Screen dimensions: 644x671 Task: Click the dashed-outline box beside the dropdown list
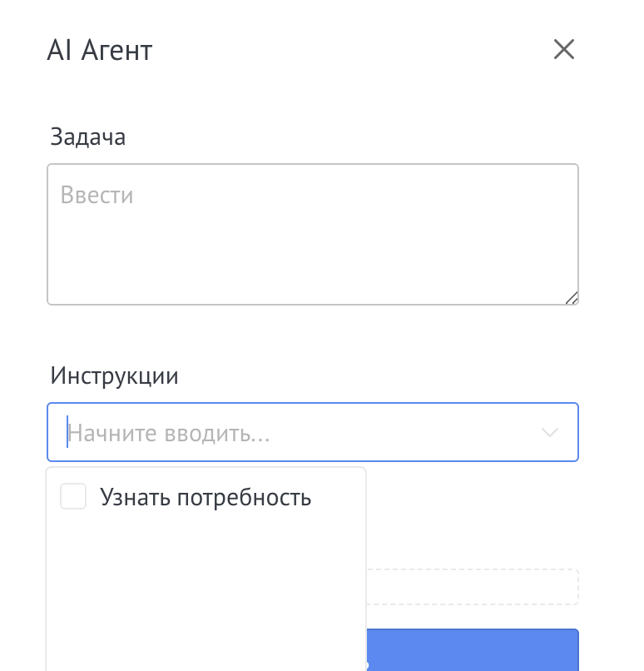tap(472, 586)
